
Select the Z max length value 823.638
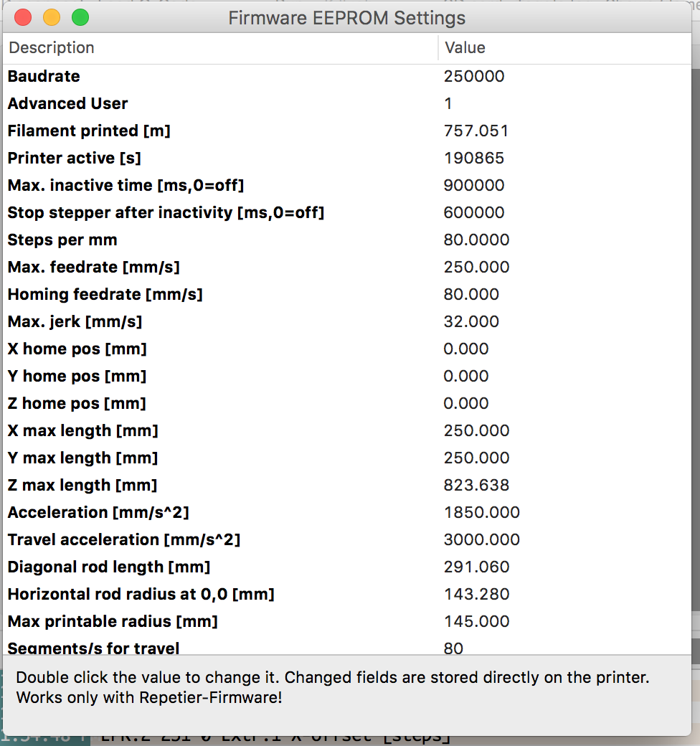476,485
